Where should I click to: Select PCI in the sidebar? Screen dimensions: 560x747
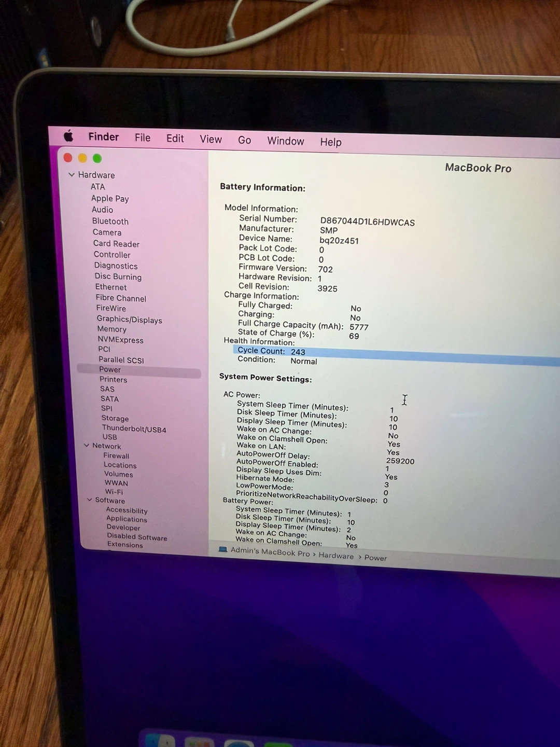tap(104, 349)
